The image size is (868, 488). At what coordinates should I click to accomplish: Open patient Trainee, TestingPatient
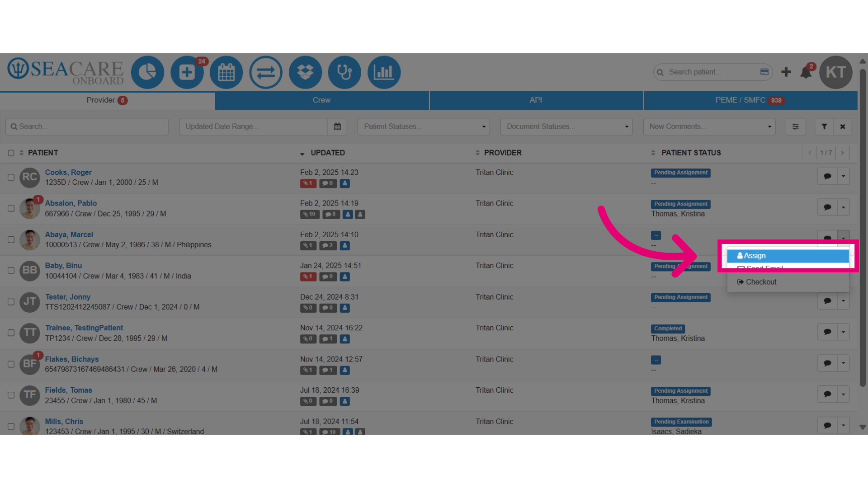tap(84, 328)
